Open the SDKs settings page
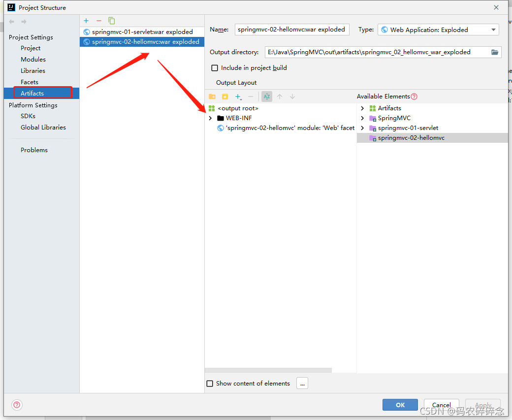 28,116
